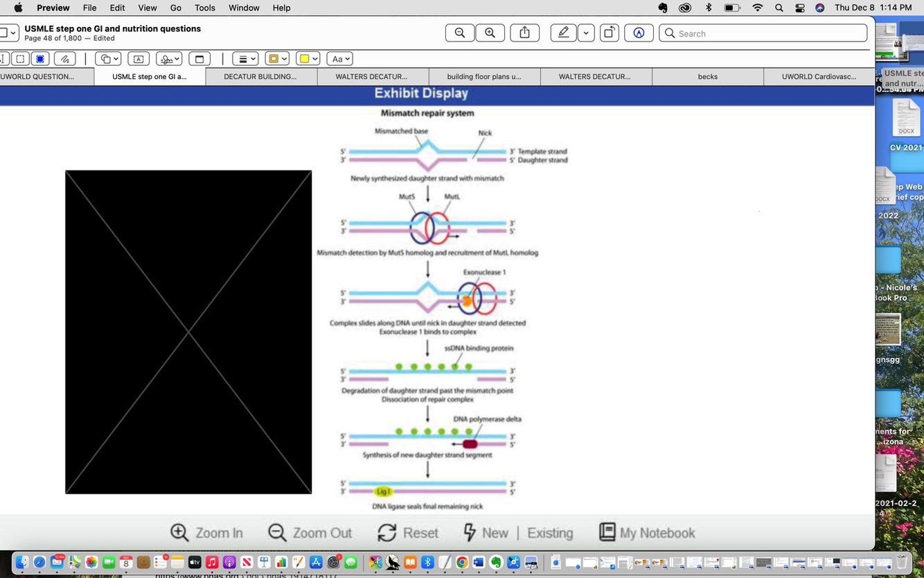Open the Preview application menu
Viewport: 924px width, 578px height.
pyautogui.click(x=53, y=8)
